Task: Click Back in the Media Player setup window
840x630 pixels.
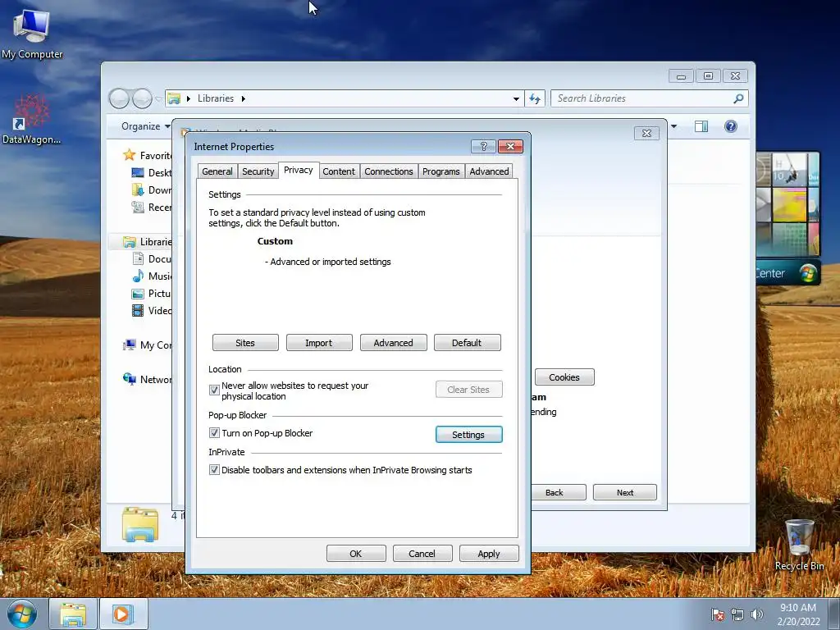Action: 558,492
